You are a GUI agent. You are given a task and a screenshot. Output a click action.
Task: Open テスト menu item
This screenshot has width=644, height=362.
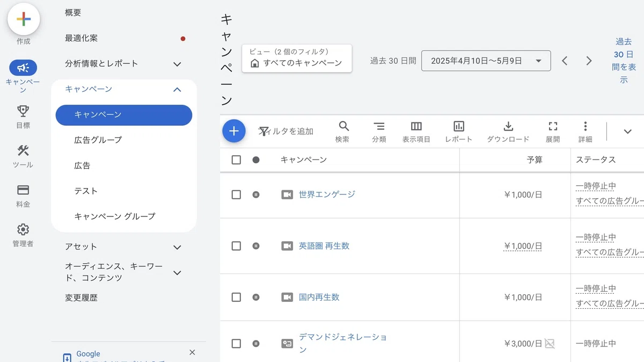(x=86, y=191)
